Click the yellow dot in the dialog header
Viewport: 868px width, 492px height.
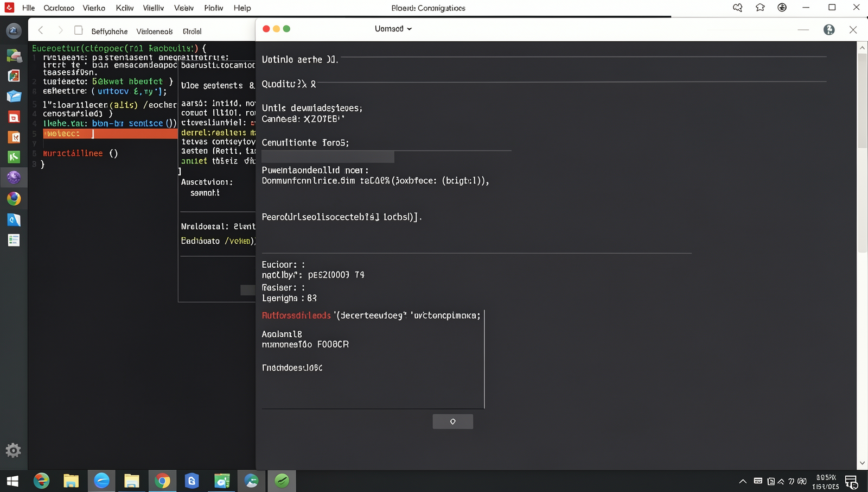[276, 29]
